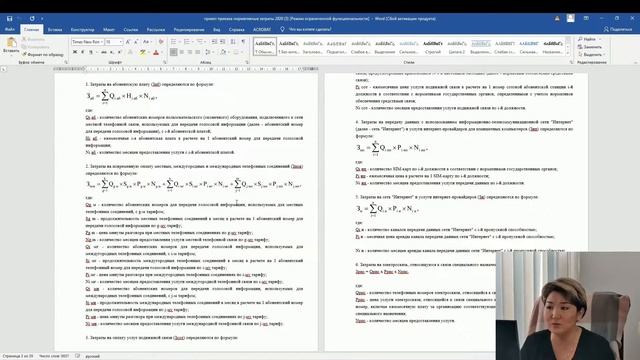Toggle subscript formatting
640x360 pixels.
[x=112, y=52]
